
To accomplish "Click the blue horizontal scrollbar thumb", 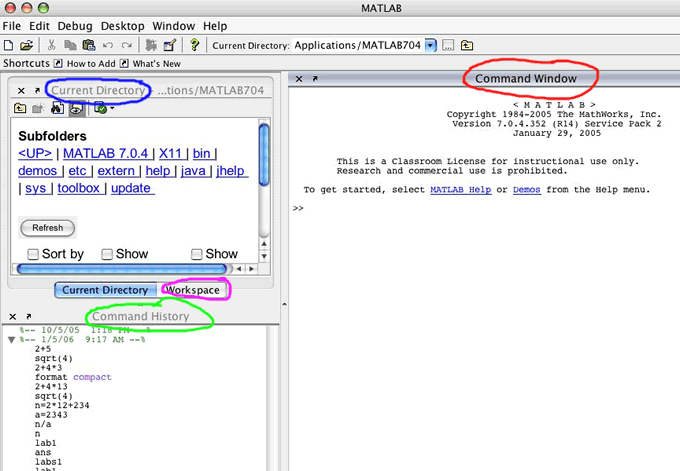I will click(x=121, y=269).
